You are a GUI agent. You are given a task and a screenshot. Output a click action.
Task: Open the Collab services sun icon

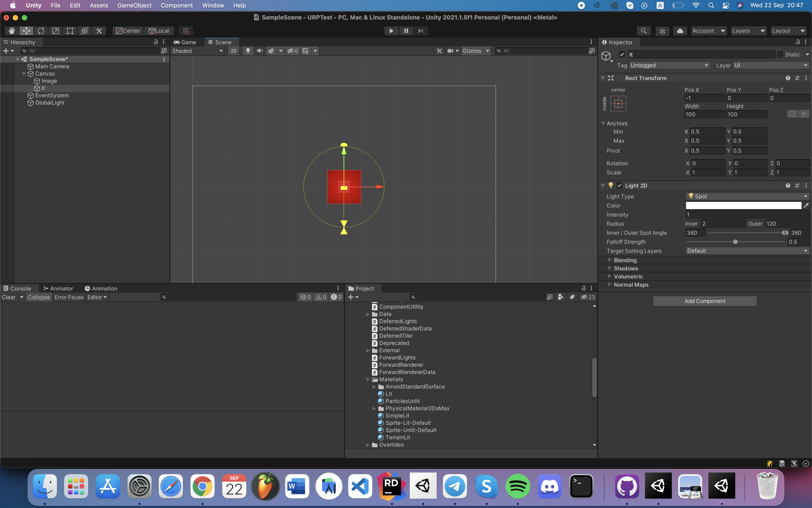point(662,31)
